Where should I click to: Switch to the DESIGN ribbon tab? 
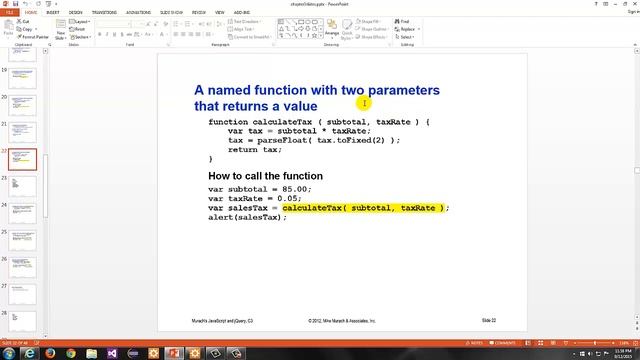coord(76,13)
